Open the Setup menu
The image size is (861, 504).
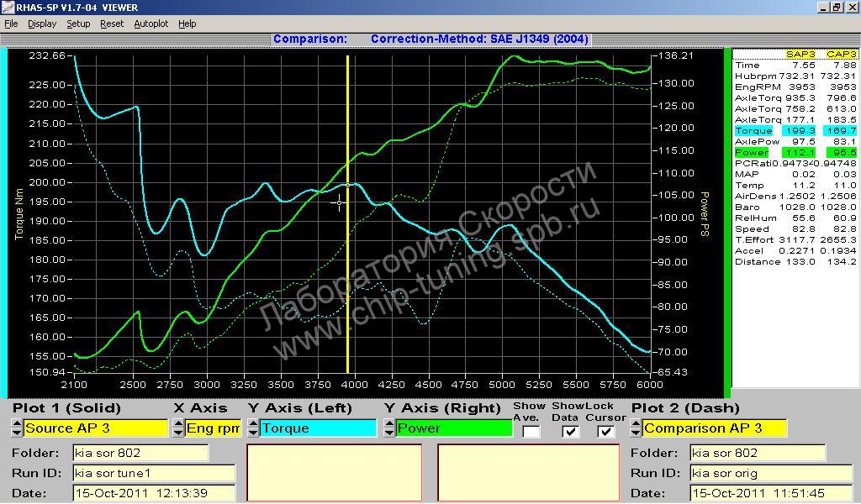coord(78,24)
